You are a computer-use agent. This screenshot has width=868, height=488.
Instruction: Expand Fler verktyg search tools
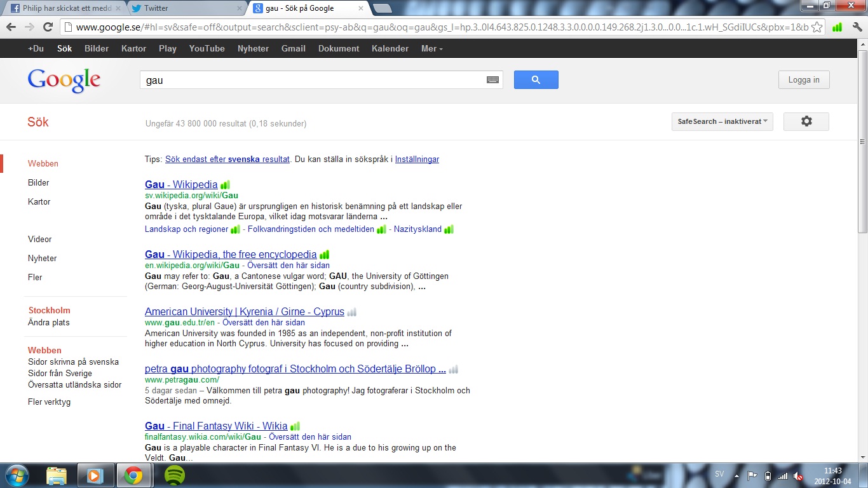50,402
